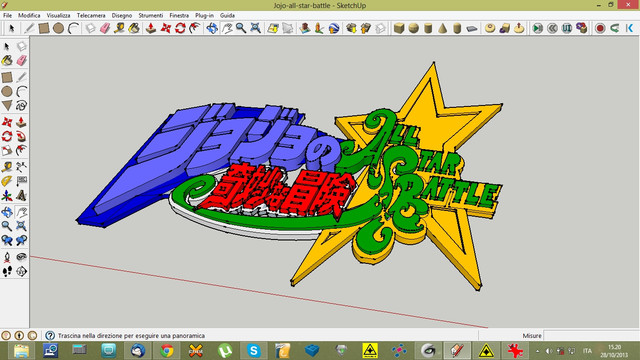Select the Rotate tool in top toolbar
Image resolution: width=640 pixels, height=360 pixels.
pos(180,28)
